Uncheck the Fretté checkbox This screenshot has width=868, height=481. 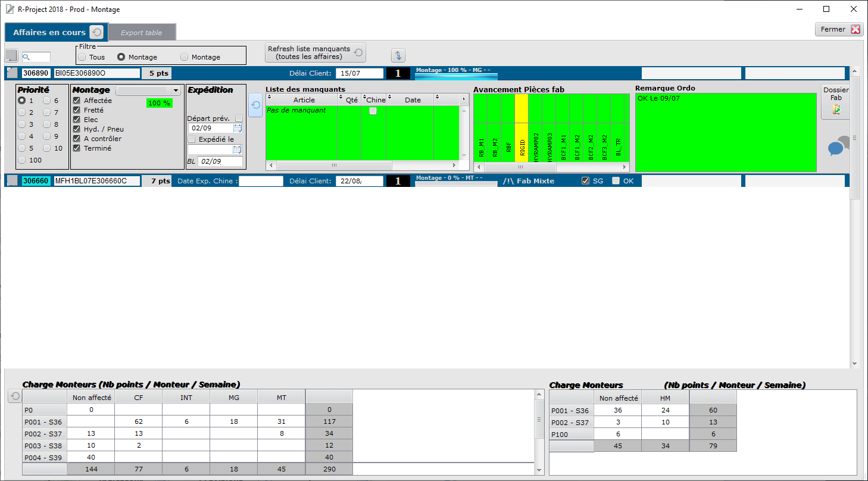(x=76, y=110)
